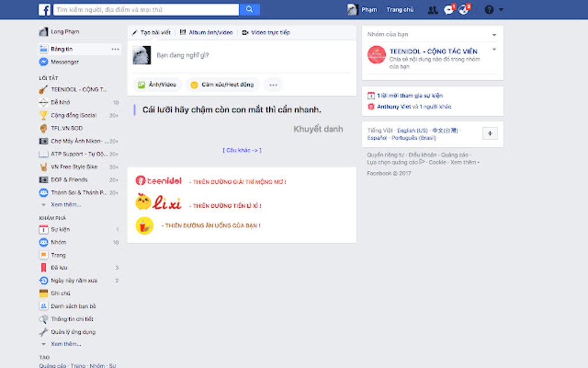The width and height of the screenshot is (588, 368).
Task: Click the Bạn đang nghĩ gì input field
Action: pos(231,55)
